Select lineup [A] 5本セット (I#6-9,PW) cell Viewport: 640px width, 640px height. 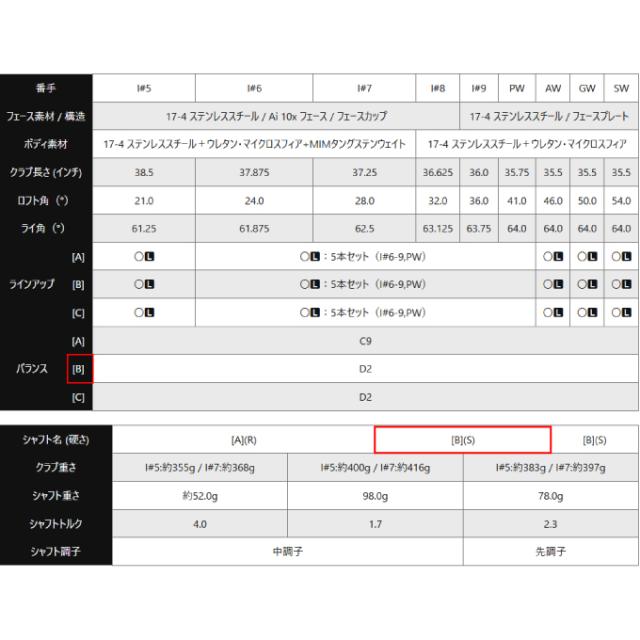pyautogui.click(x=365, y=257)
